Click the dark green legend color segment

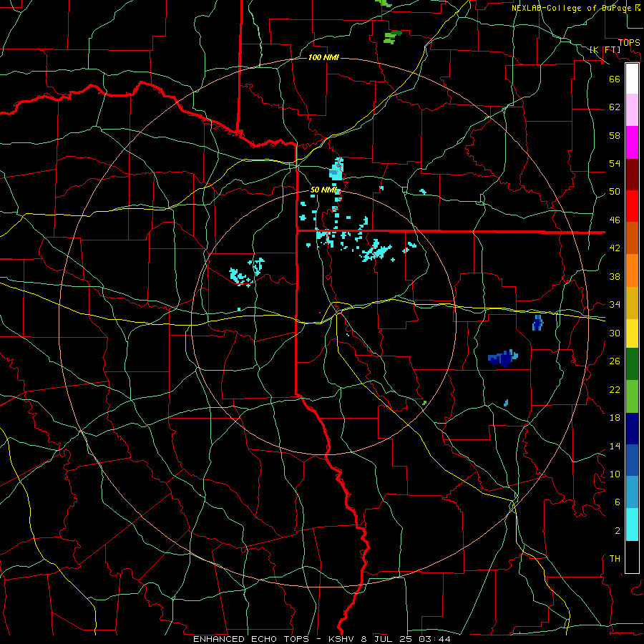coord(632,364)
